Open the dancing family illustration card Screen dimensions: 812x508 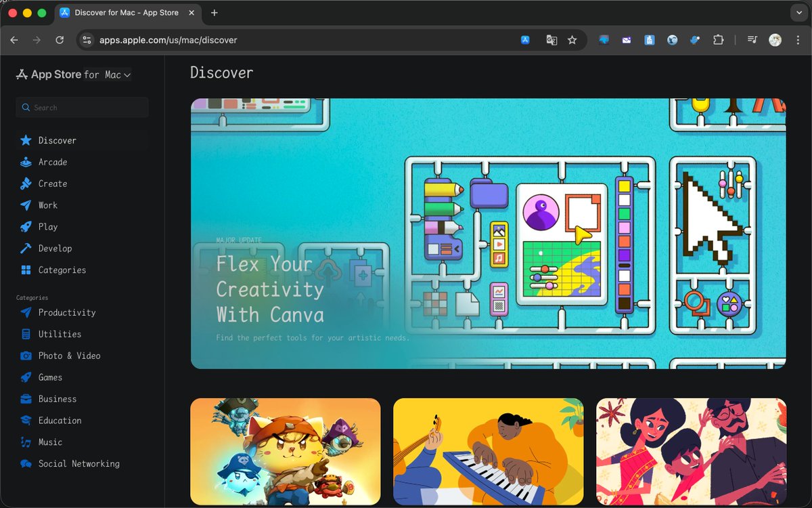point(691,451)
